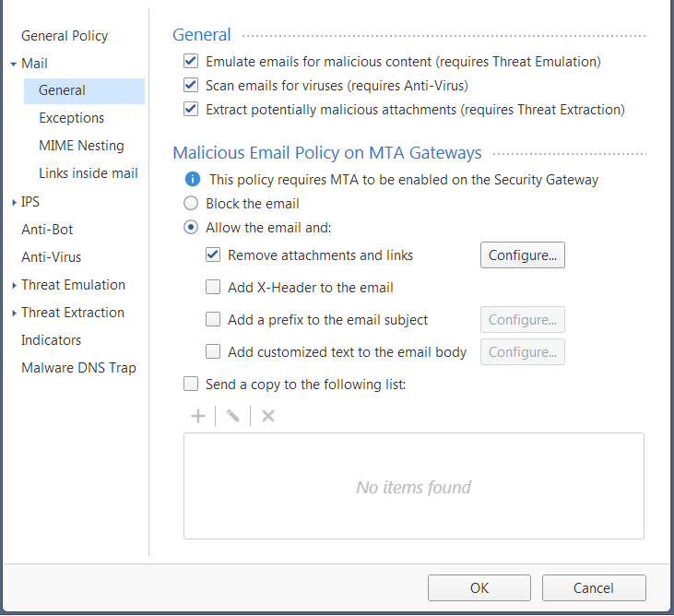Expand the IPS tree node arrow

(x=14, y=202)
